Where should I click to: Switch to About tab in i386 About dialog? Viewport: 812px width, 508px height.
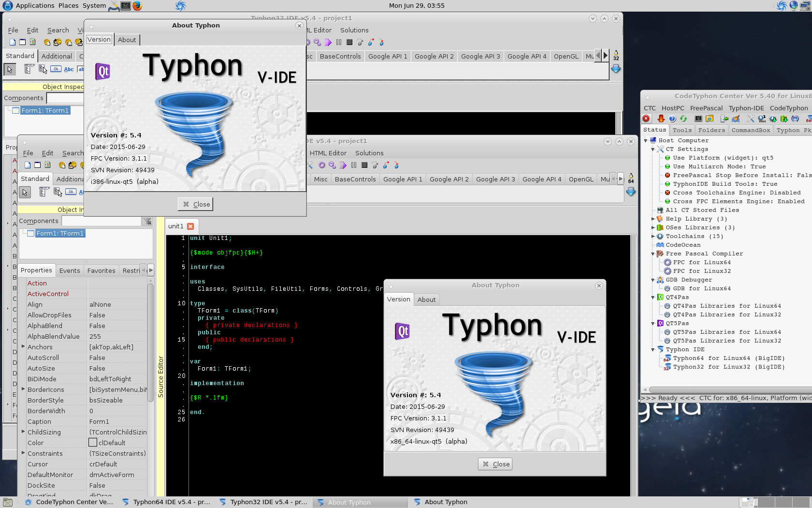pyautogui.click(x=127, y=40)
